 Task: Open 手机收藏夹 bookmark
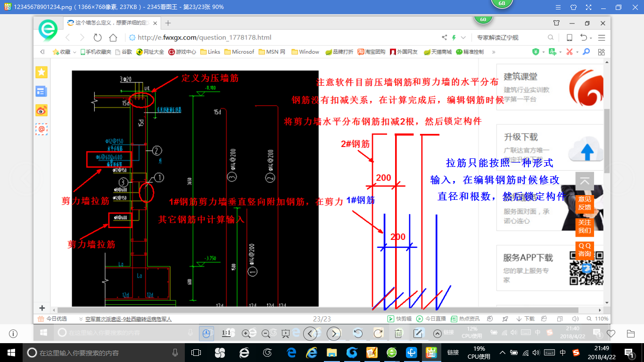(x=96, y=52)
